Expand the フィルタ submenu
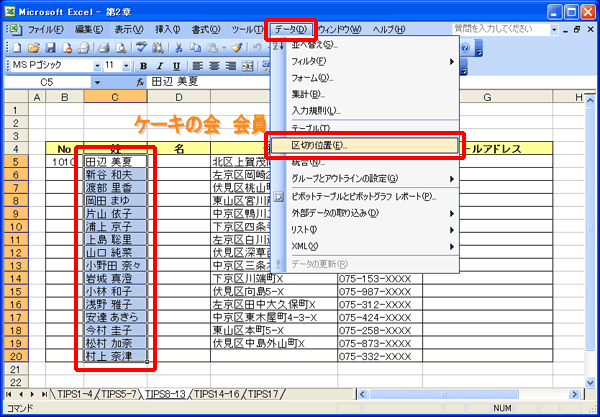The image size is (600, 417). pos(452,61)
